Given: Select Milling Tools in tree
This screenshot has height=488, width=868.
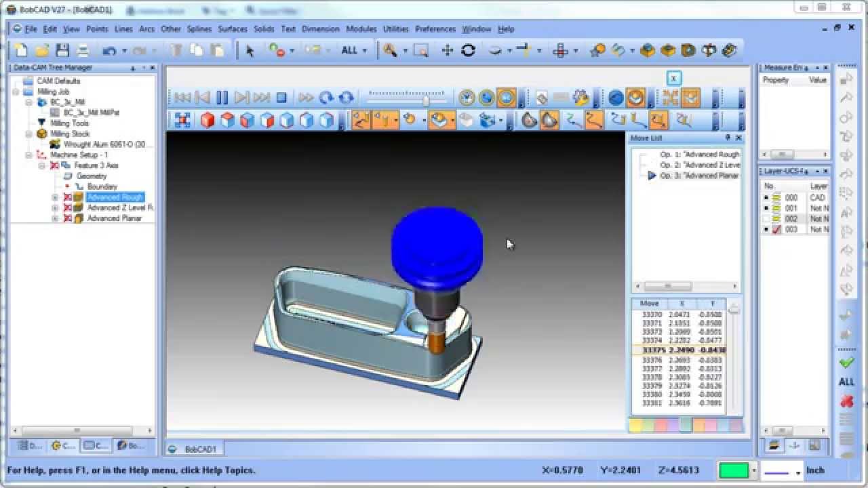Looking at the screenshot, I should coord(70,123).
